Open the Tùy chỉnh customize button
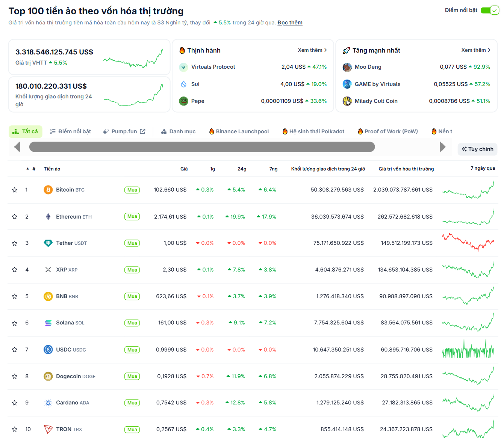The image size is (504, 442). click(x=477, y=149)
